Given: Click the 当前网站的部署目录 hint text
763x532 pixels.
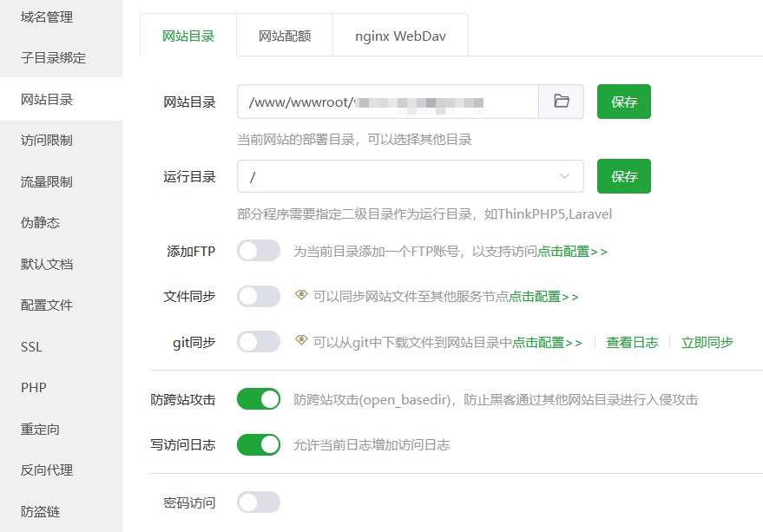Looking at the screenshot, I should pos(354,140).
